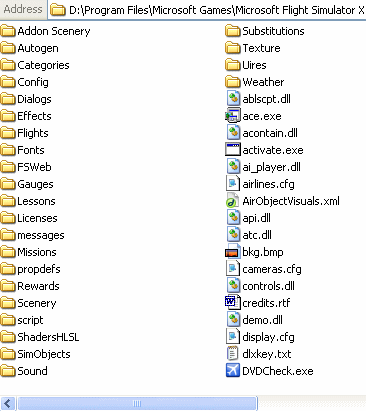The image size is (366, 411).
Task: Click the ablscpt.dll file icon
Action: click(233, 99)
